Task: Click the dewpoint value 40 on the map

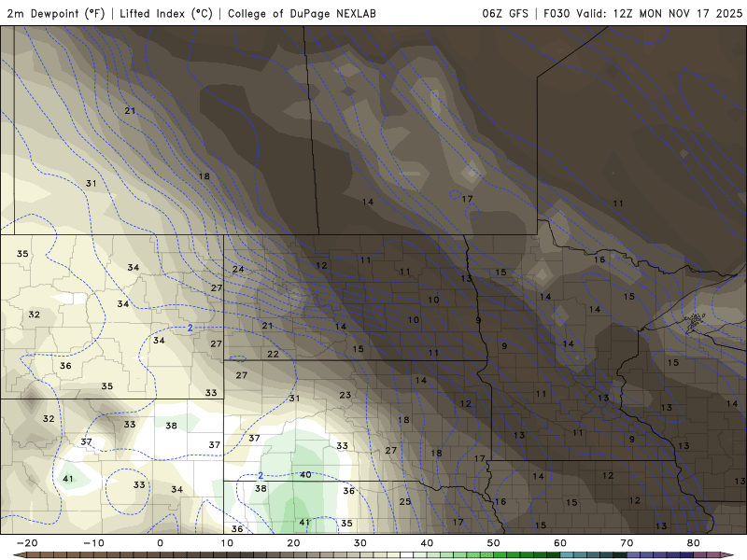Action: click(305, 475)
